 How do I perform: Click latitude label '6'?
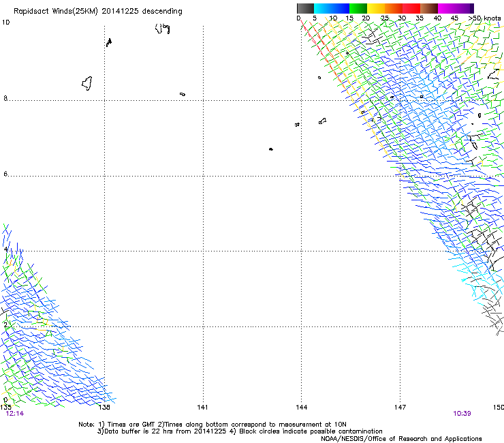coord(5,174)
